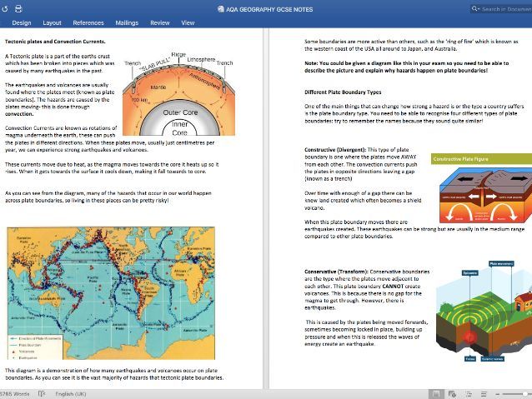Click English (UK) language in status bar

(71, 394)
